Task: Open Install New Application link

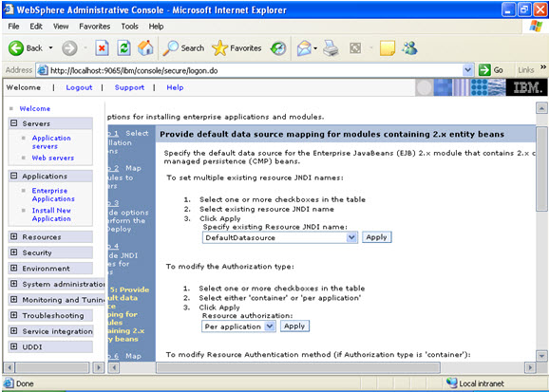Action: [x=51, y=215]
